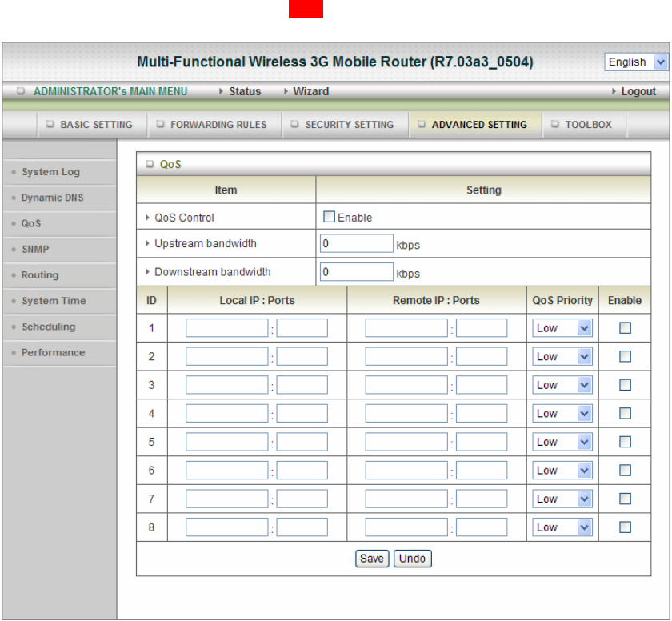Go to the Status page link
The image size is (672, 621).
click(x=245, y=91)
